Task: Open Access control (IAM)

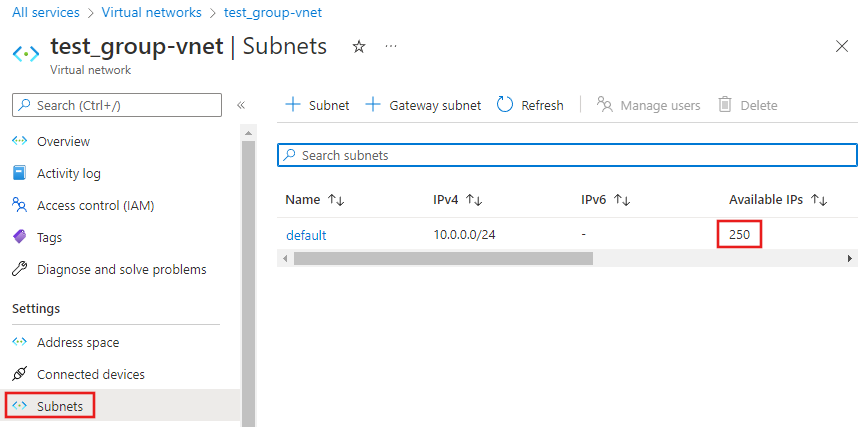Action: (95, 206)
